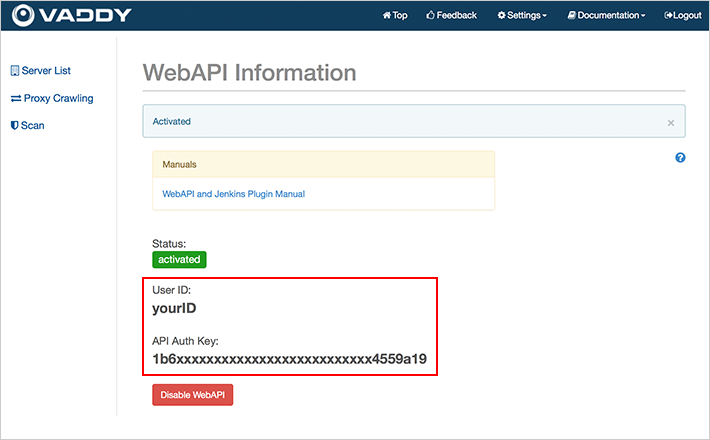This screenshot has height=440, width=710.
Task: Click the WebAPI Information heading
Action: pos(249,73)
